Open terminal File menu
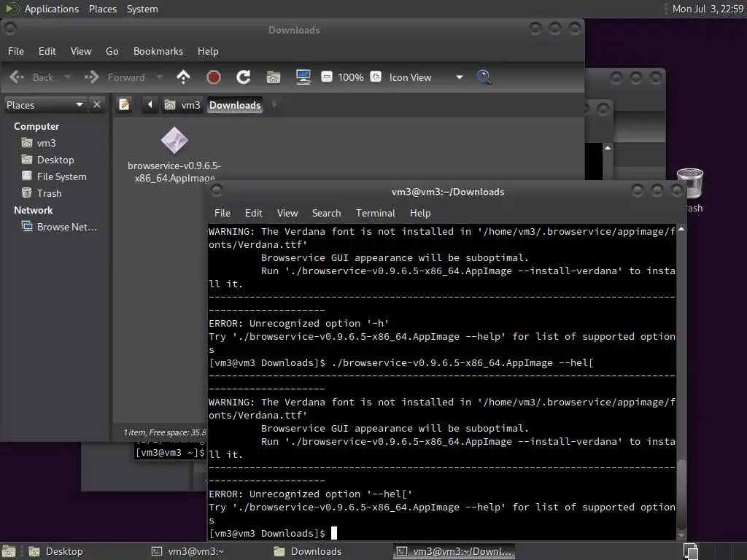Viewport: 747px width, 560px height. click(x=222, y=213)
